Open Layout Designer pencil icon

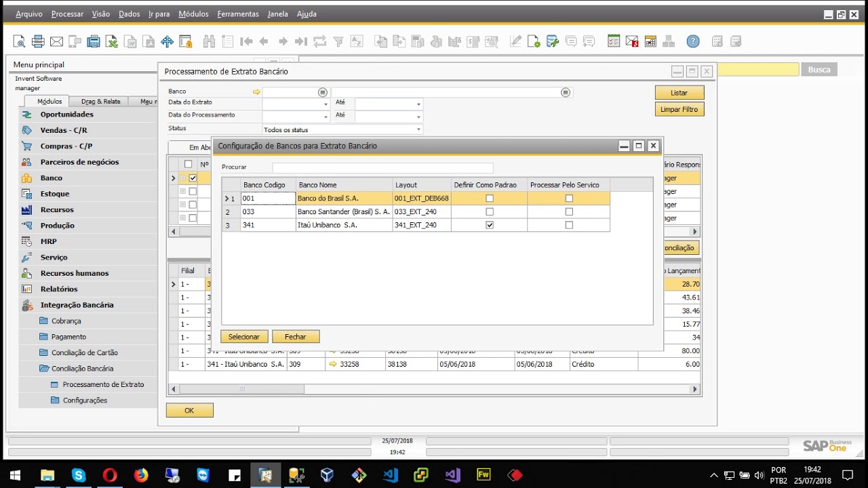click(515, 41)
